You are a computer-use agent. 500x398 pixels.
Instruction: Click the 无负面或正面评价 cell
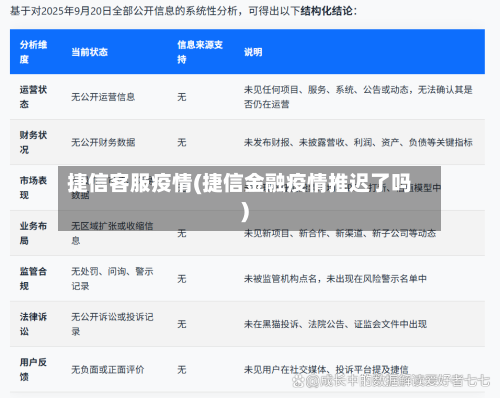pyautogui.click(x=108, y=369)
